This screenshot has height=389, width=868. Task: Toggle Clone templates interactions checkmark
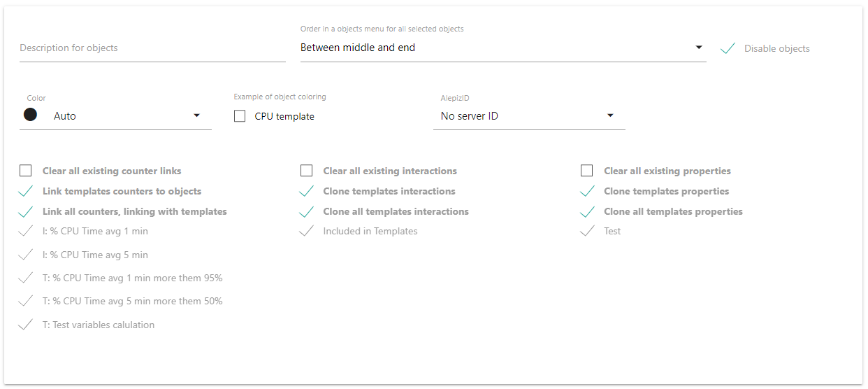306,191
